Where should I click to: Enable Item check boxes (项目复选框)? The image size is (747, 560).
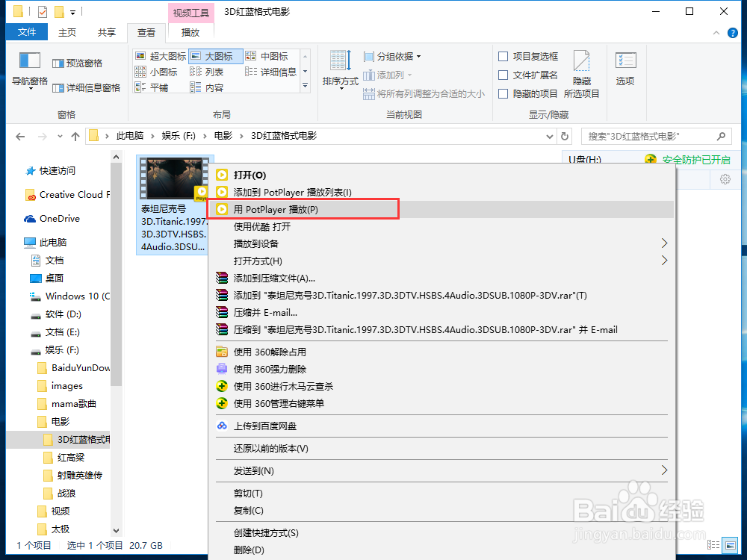point(503,56)
